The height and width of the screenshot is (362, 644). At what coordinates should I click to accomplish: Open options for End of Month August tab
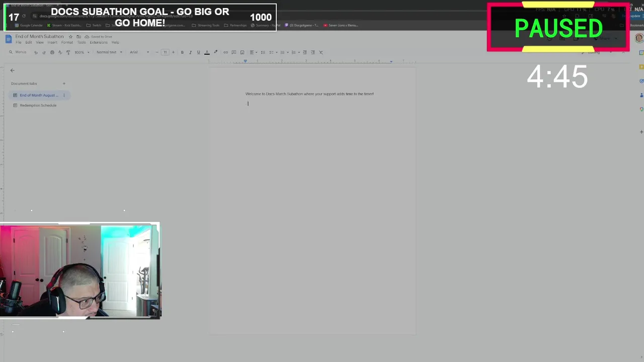[64, 95]
